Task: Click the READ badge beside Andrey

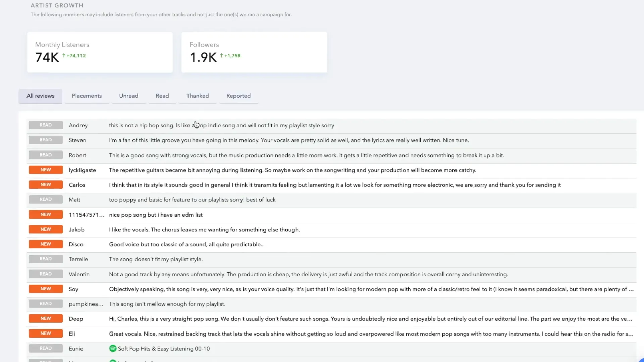Action: click(46, 125)
